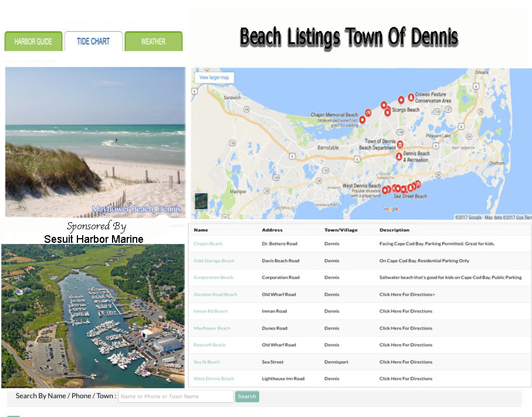532x417 pixels.
Task: Open the Weather tab
Action: tap(153, 42)
